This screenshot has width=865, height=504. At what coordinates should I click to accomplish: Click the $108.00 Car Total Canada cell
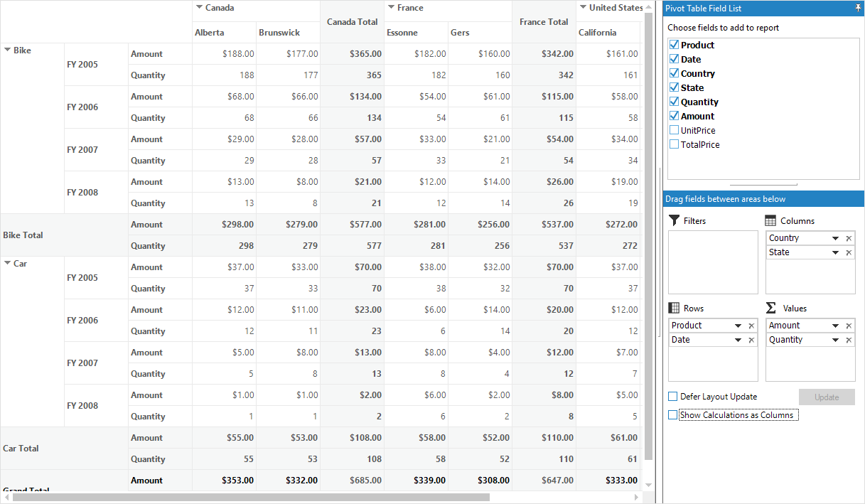click(x=352, y=438)
